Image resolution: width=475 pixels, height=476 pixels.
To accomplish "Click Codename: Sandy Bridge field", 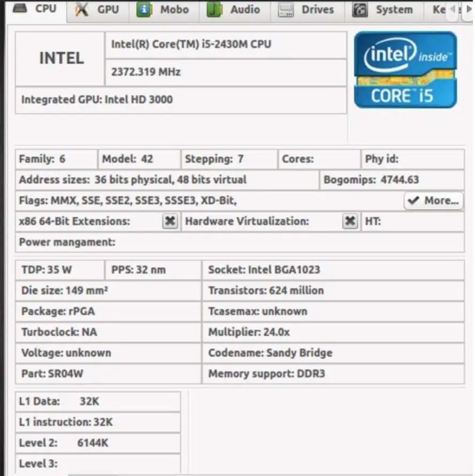I will (333, 353).
